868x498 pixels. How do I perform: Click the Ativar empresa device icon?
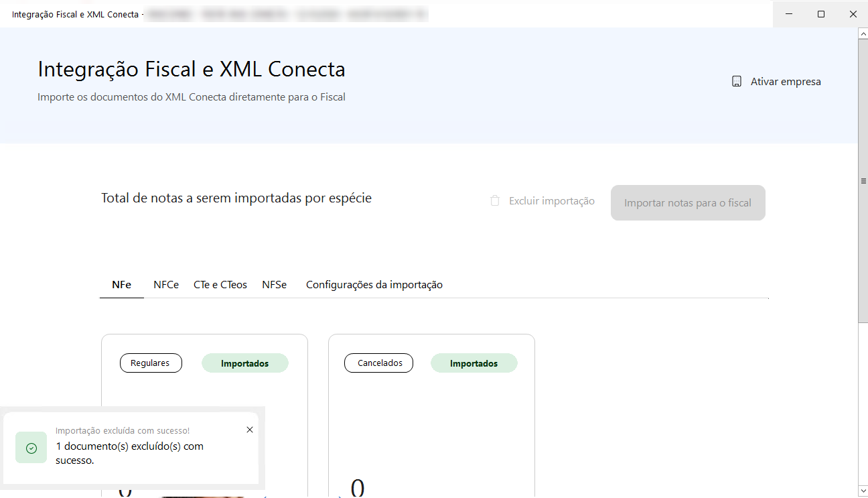(x=737, y=82)
